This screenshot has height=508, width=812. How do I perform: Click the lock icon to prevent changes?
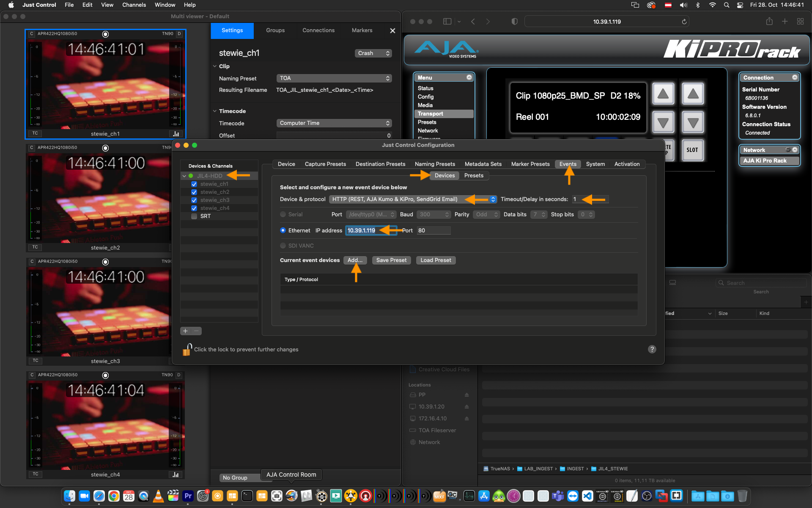click(187, 349)
